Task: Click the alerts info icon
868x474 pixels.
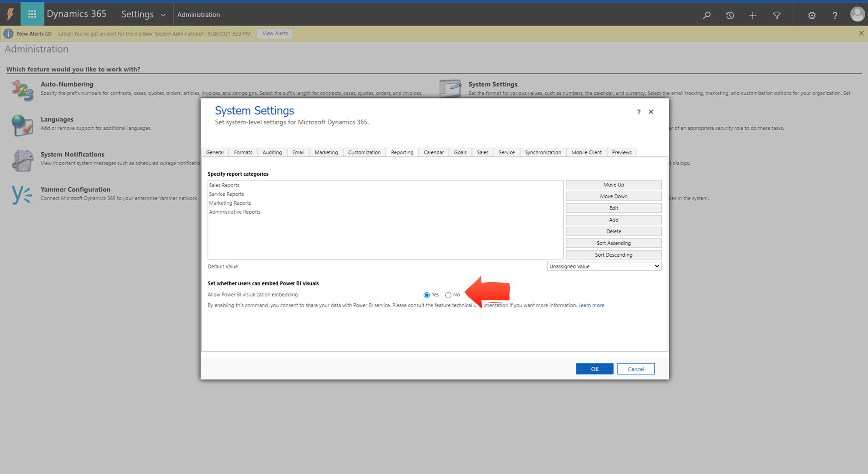Action: pyautogui.click(x=8, y=33)
